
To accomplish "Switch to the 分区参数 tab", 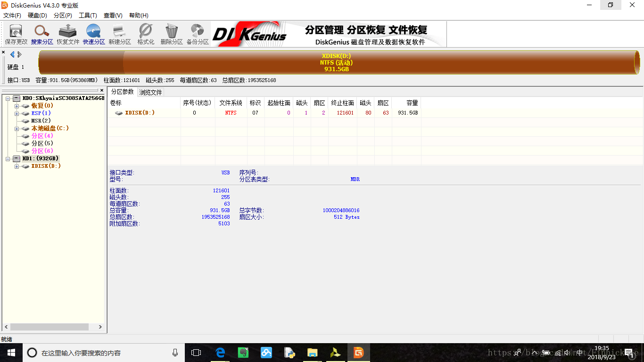I will tap(123, 91).
